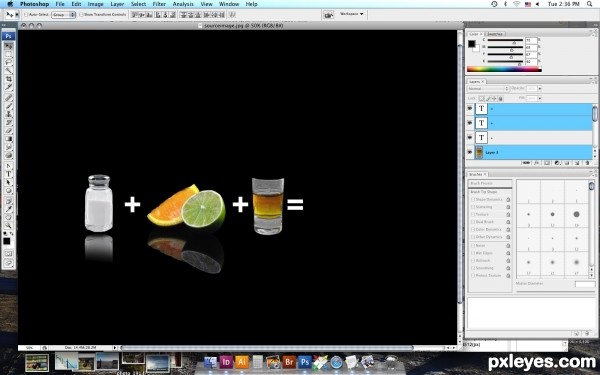
Task: Open the Layer menu
Action: click(x=117, y=4)
